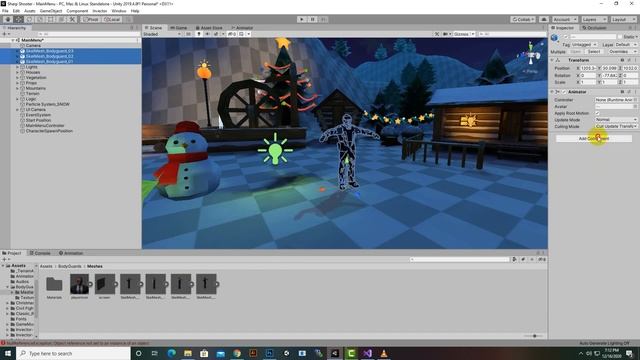Toggle the Animator component enabled checkbox
Viewport: 640px width, 360px height.
[x=564, y=92]
